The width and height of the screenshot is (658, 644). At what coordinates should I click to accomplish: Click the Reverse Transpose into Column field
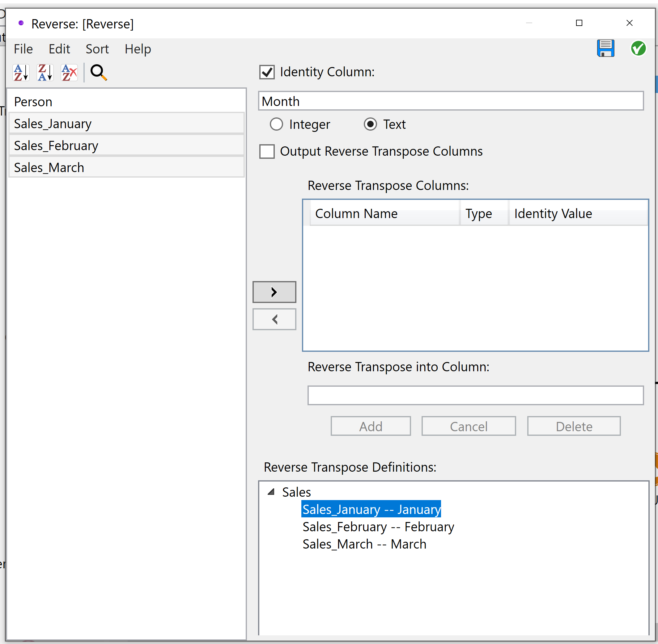476,395
